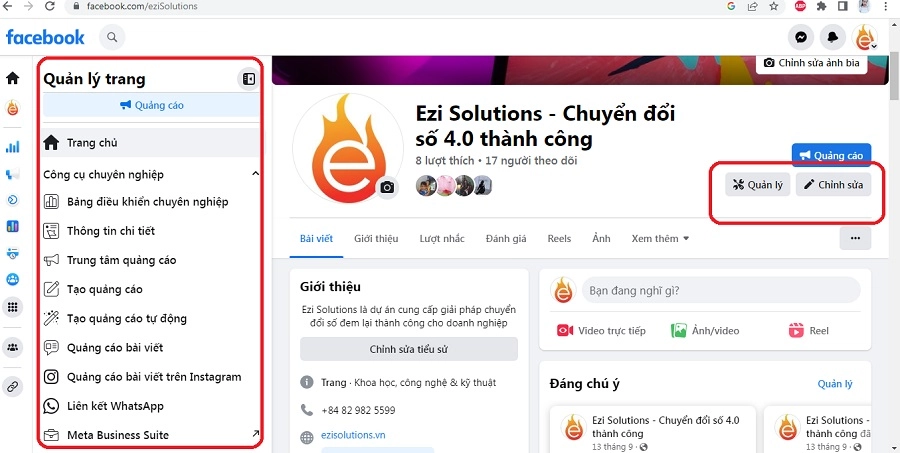Viewport: 900px width, 453px height.
Task: Click the Chỉnh sửa tiểu sử button
Action: (409, 349)
